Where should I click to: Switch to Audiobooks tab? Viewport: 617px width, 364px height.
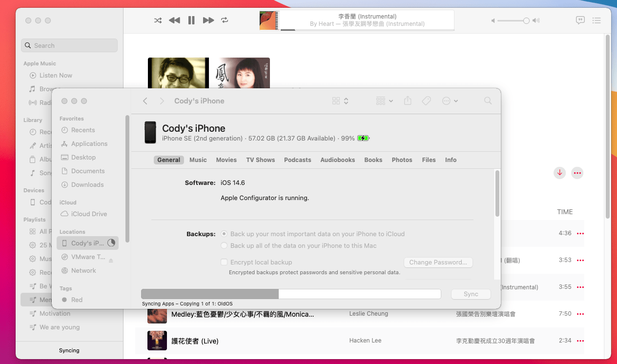(x=338, y=160)
